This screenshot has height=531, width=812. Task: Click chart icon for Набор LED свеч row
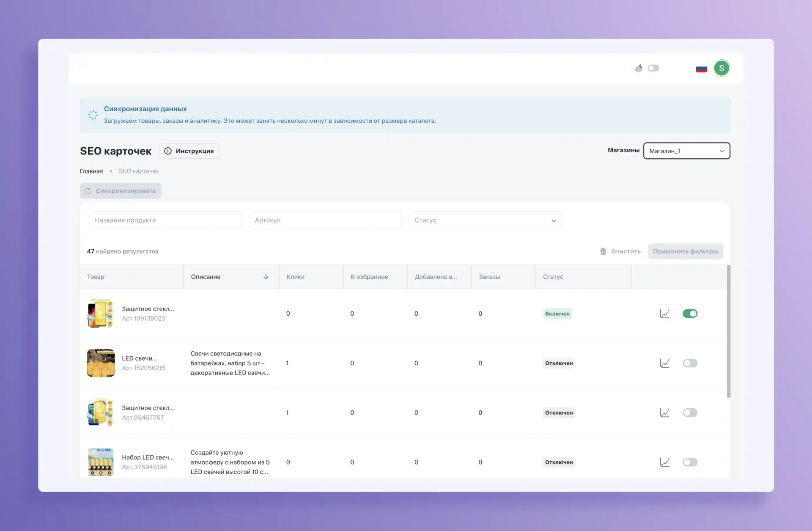[x=664, y=462]
